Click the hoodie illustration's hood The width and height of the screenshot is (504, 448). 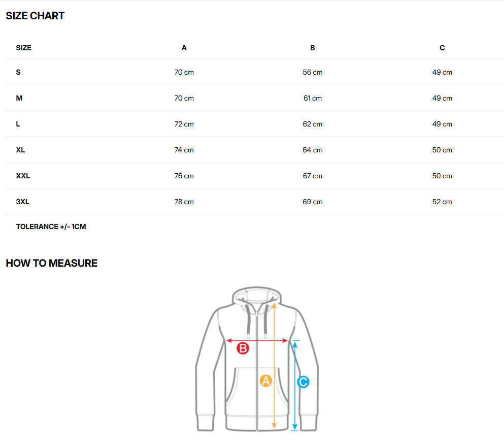click(x=257, y=294)
